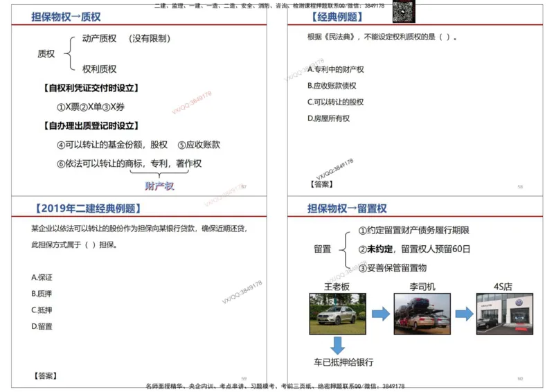Click the 李司机 caption
554x392 pixels.
[x=422, y=286]
